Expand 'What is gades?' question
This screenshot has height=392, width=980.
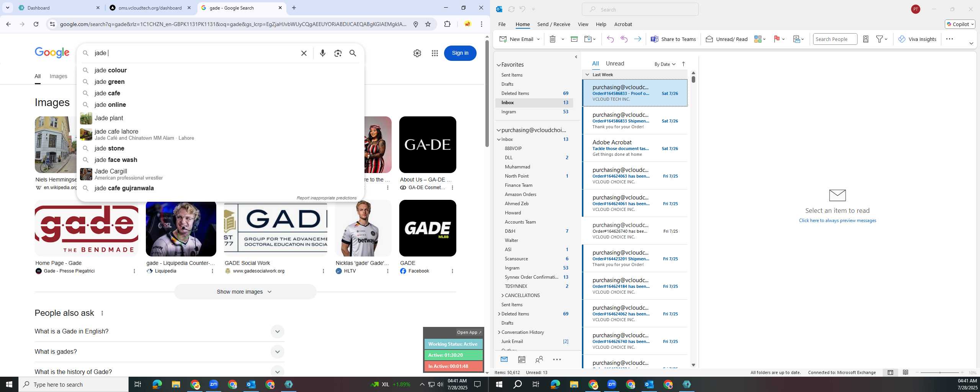tap(277, 352)
